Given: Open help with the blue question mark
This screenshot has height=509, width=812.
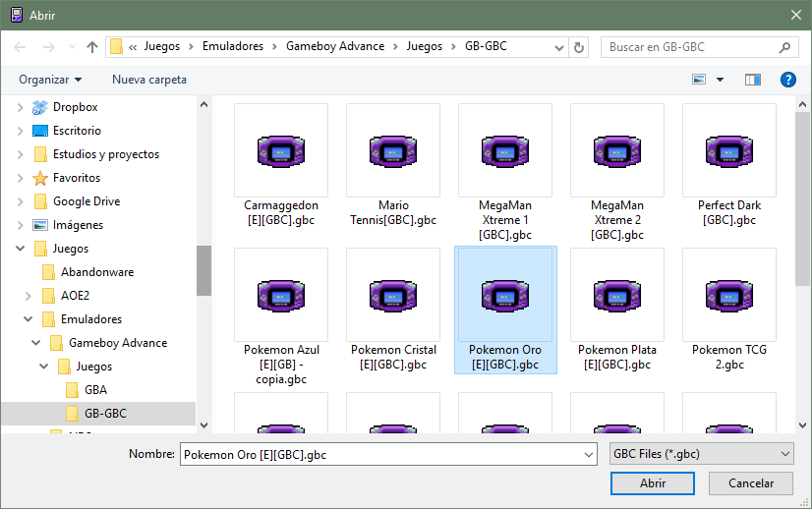Looking at the screenshot, I should (787, 80).
